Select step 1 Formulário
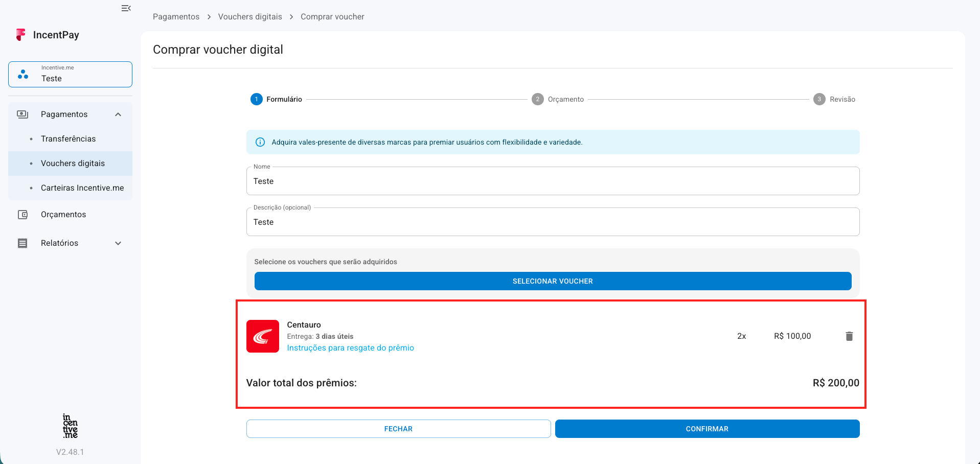This screenshot has height=464, width=980. pyautogui.click(x=276, y=99)
